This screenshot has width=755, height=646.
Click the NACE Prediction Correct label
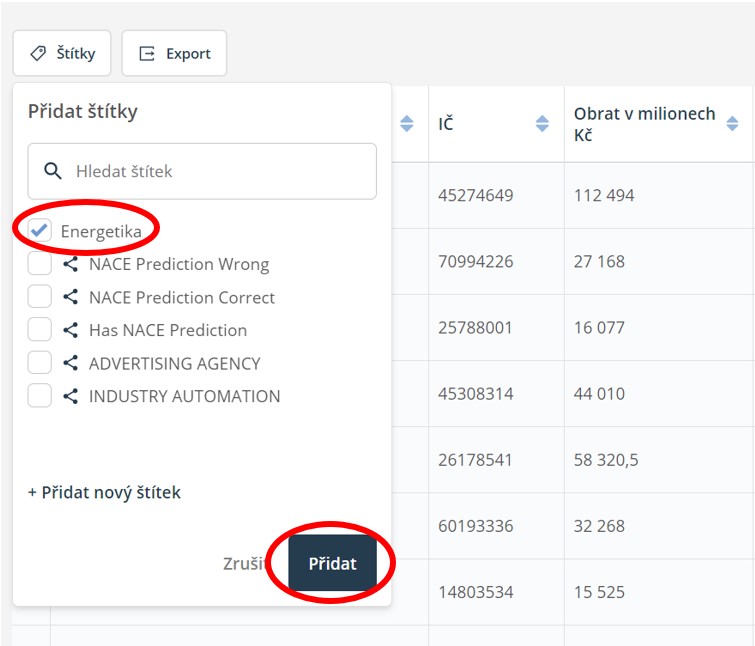click(x=182, y=297)
